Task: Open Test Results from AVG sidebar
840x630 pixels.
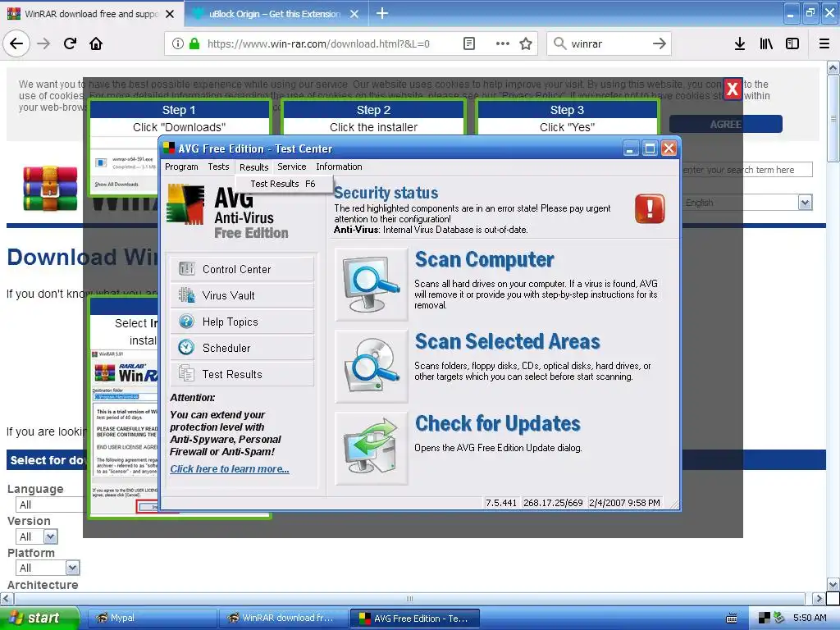Action: click(242, 374)
